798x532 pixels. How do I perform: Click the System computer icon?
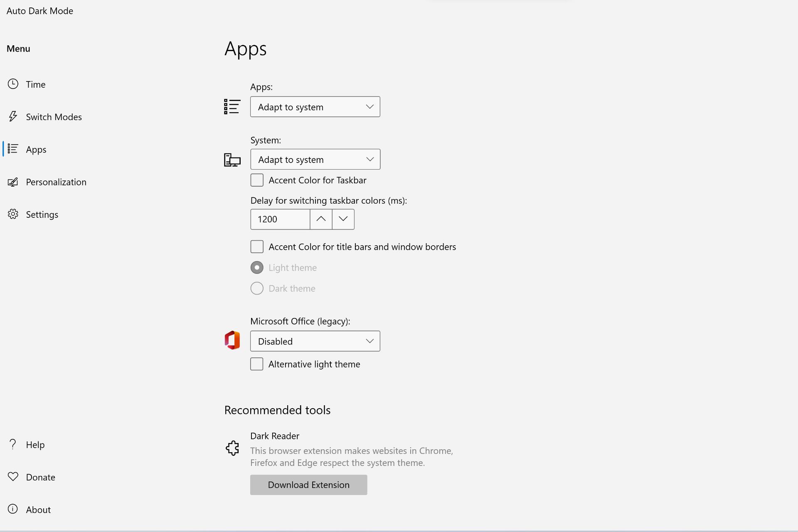point(232,160)
